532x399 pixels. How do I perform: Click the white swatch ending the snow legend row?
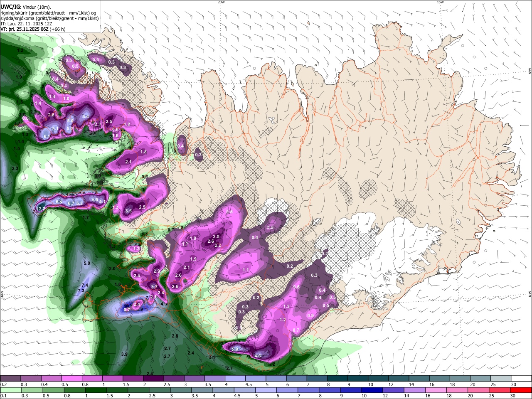pos(522,379)
